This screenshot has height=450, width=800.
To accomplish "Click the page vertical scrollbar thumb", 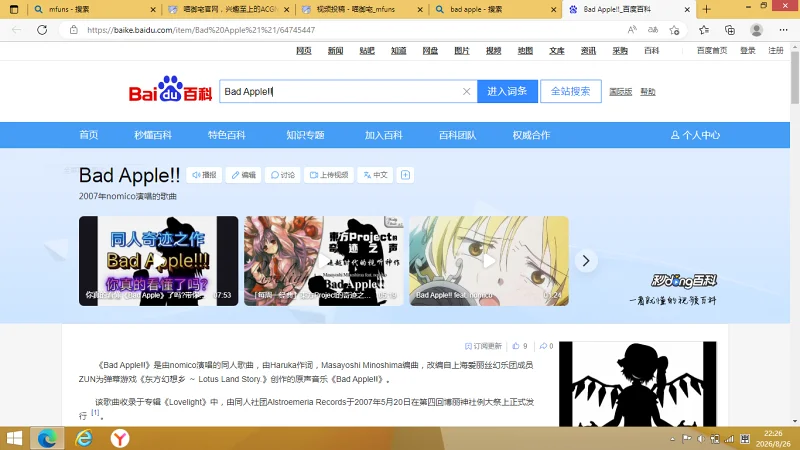I will (795, 77).
